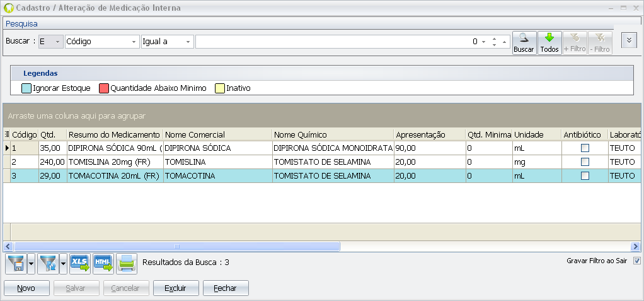Viewport: 644px width, 301px height.
Task: Click the Excluir button
Action: pyautogui.click(x=175, y=288)
